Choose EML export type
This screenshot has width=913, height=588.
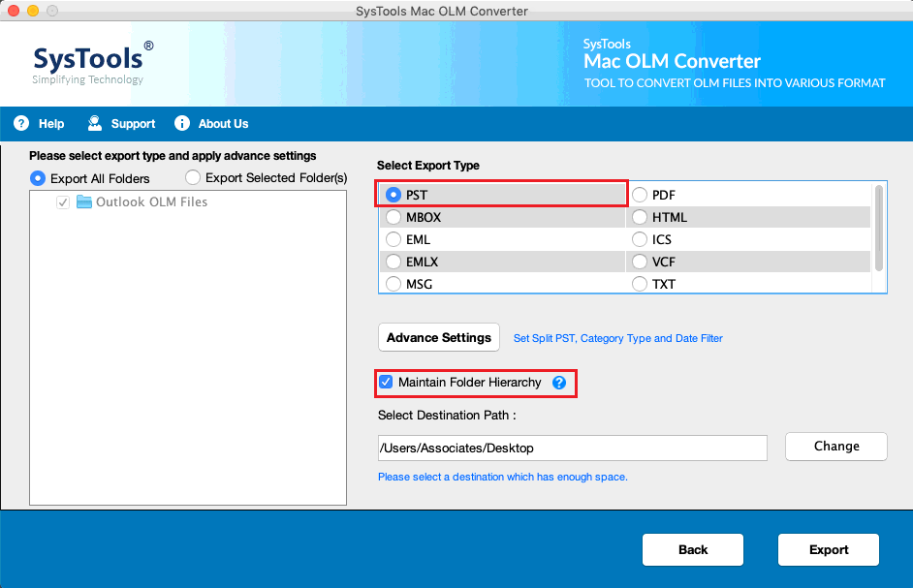point(394,239)
